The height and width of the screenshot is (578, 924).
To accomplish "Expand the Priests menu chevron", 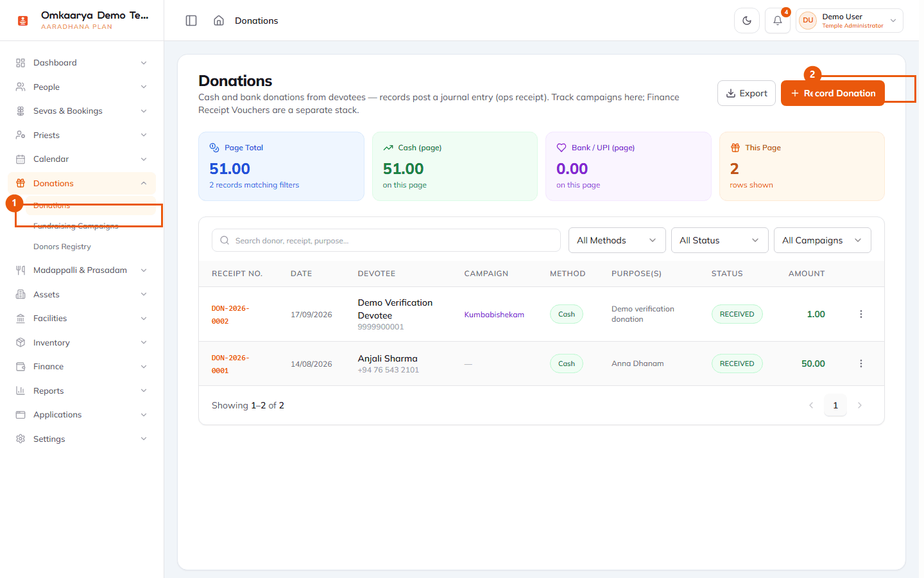I will tap(144, 136).
